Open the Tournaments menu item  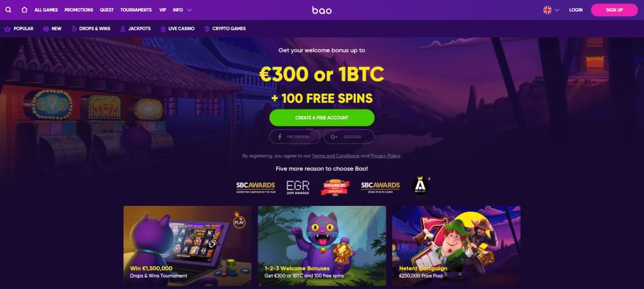[x=136, y=10]
